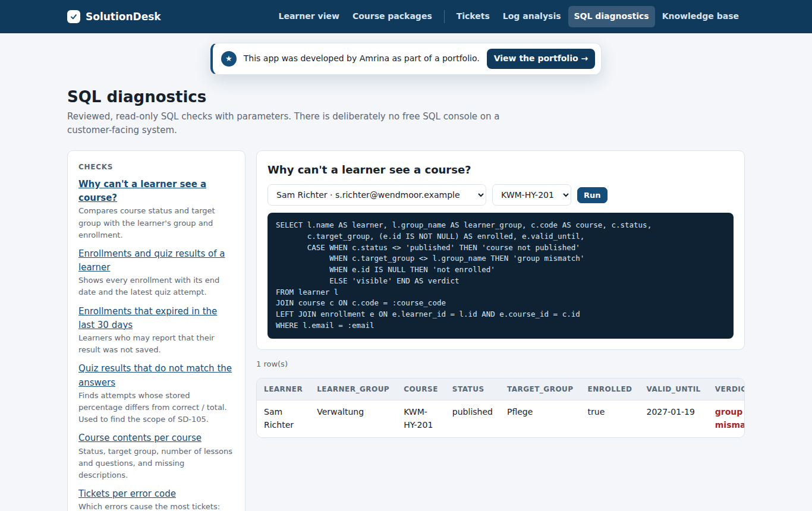Click the COURSE column header

(x=421, y=389)
